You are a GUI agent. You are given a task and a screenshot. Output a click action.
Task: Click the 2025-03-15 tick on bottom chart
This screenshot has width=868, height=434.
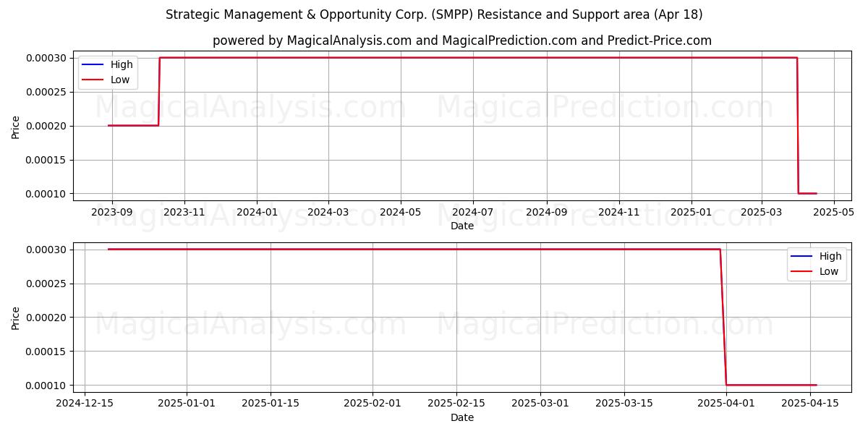pyautogui.click(x=624, y=404)
